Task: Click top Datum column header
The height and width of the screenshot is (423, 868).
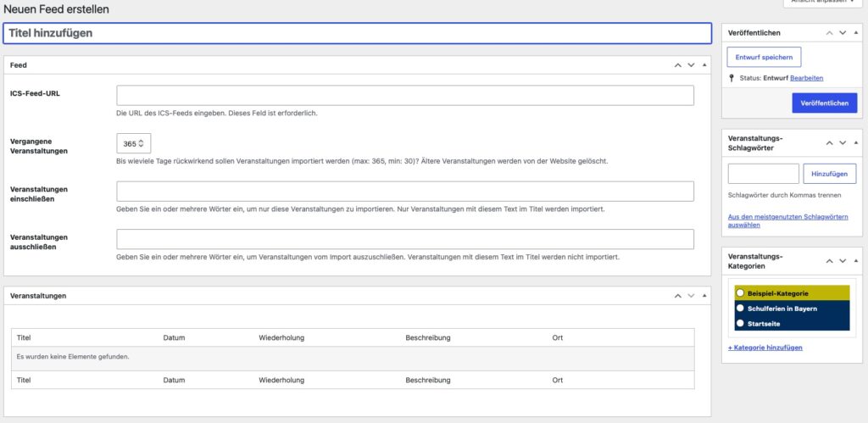Action: click(174, 337)
